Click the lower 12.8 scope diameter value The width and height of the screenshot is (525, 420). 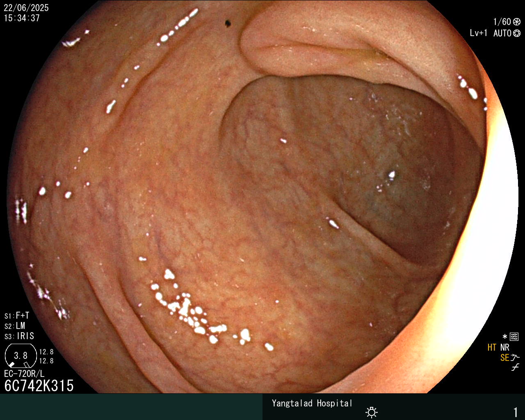pyautogui.click(x=46, y=361)
